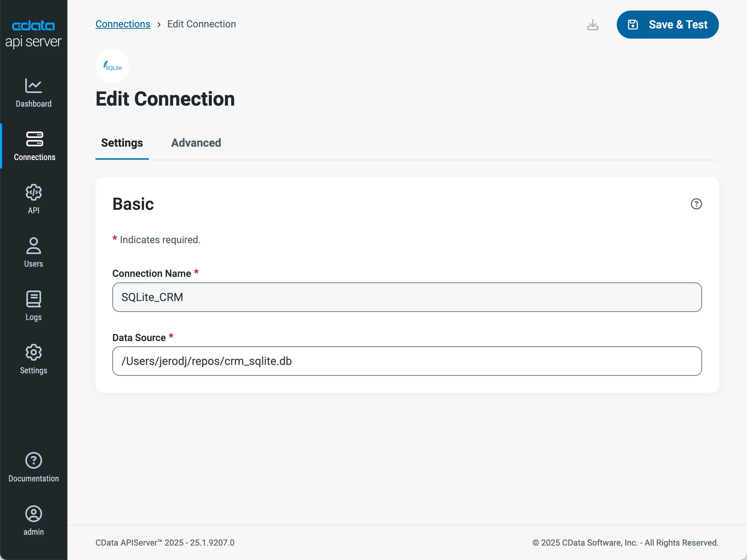Click the Basic section heading
747x560 pixels.
click(133, 204)
